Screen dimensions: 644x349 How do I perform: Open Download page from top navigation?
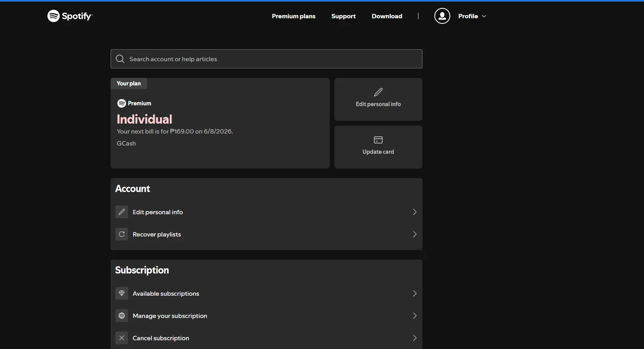point(387,16)
